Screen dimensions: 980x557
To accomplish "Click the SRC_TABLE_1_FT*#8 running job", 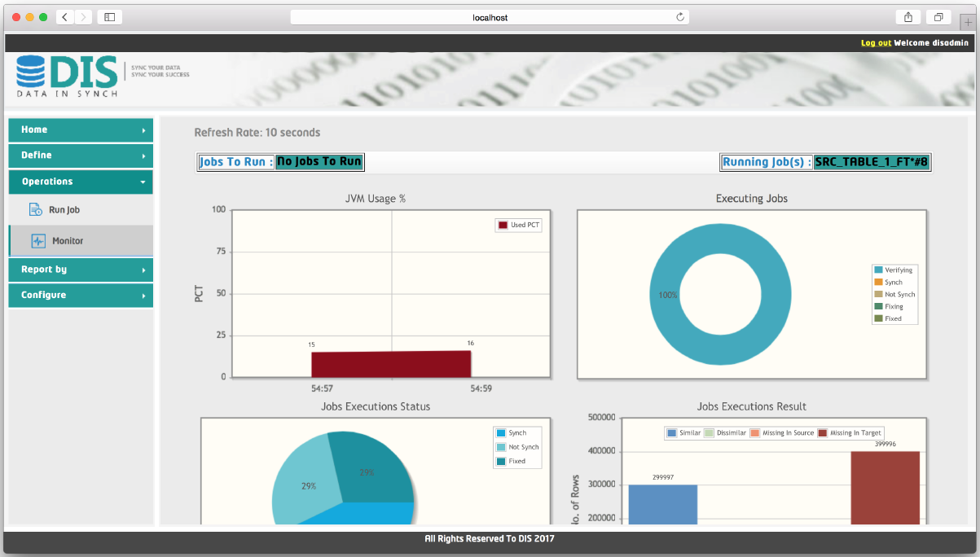I will click(872, 162).
